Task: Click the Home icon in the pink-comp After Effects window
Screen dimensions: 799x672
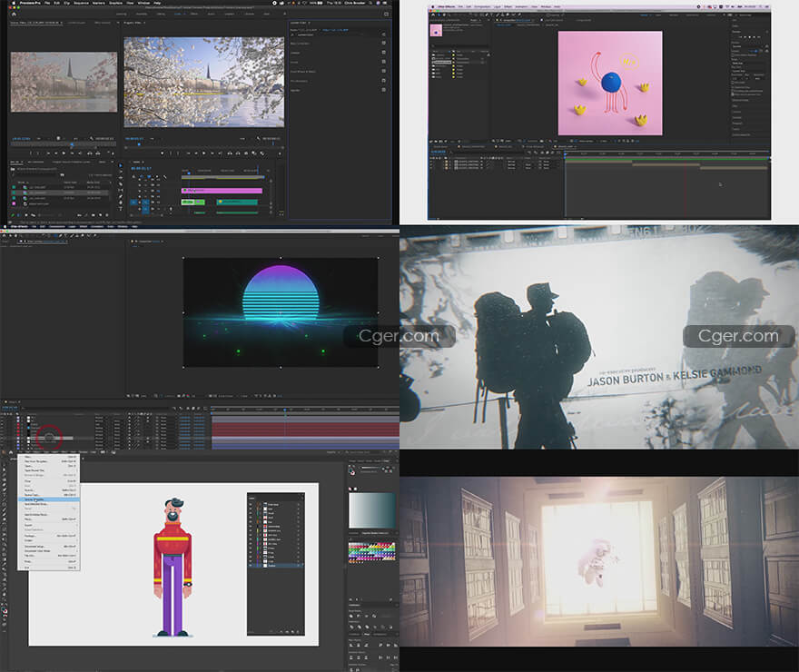Action: click(434, 15)
